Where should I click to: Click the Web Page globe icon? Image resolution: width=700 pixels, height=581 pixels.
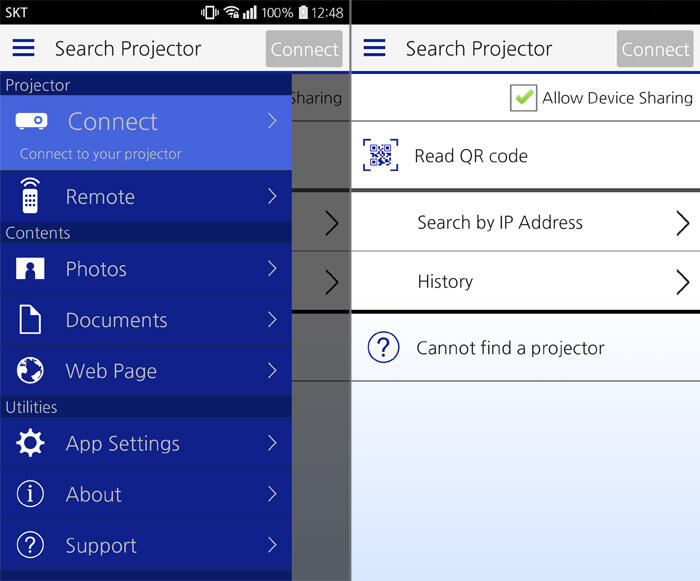[x=30, y=370]
